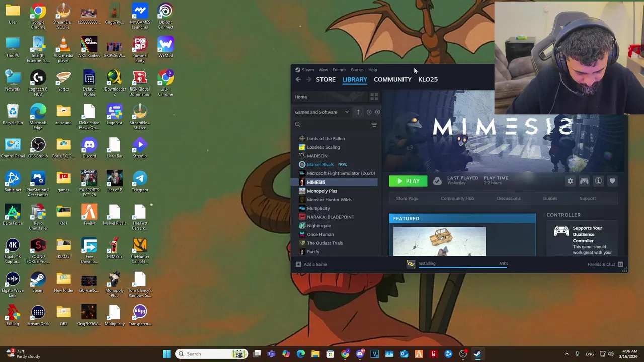This screenshot has width=644, height=362.
Task: Open MIMESIS game info icon
Action: coord(598,181)
